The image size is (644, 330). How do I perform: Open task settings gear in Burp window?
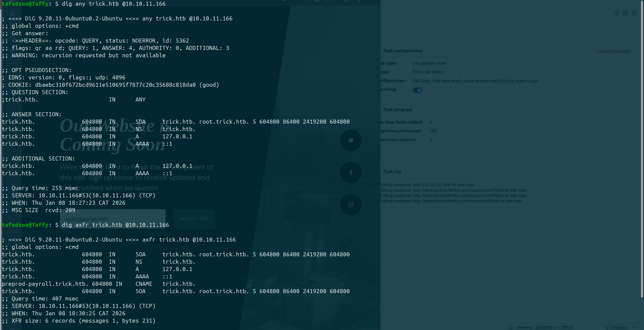pyautogui.click(x=625, y=13)
